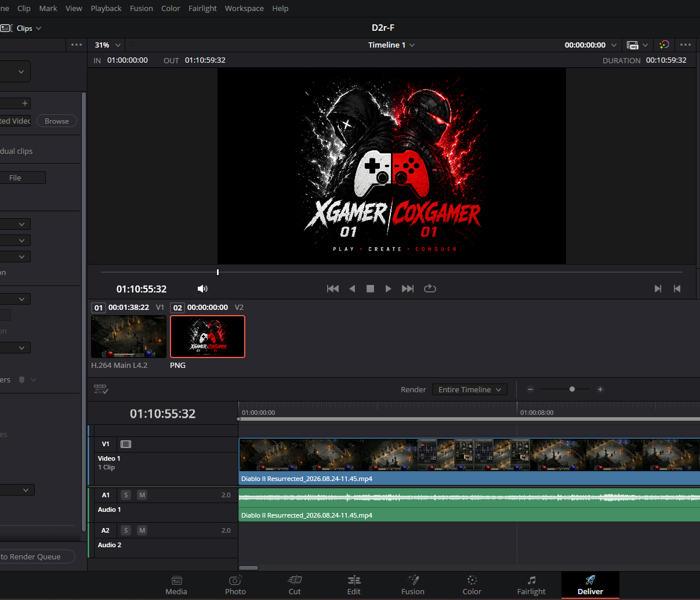The height and width of the screenshot is (600, 700).
Task: Open the Fusion menu in menu bar
Action: (142, 8)
